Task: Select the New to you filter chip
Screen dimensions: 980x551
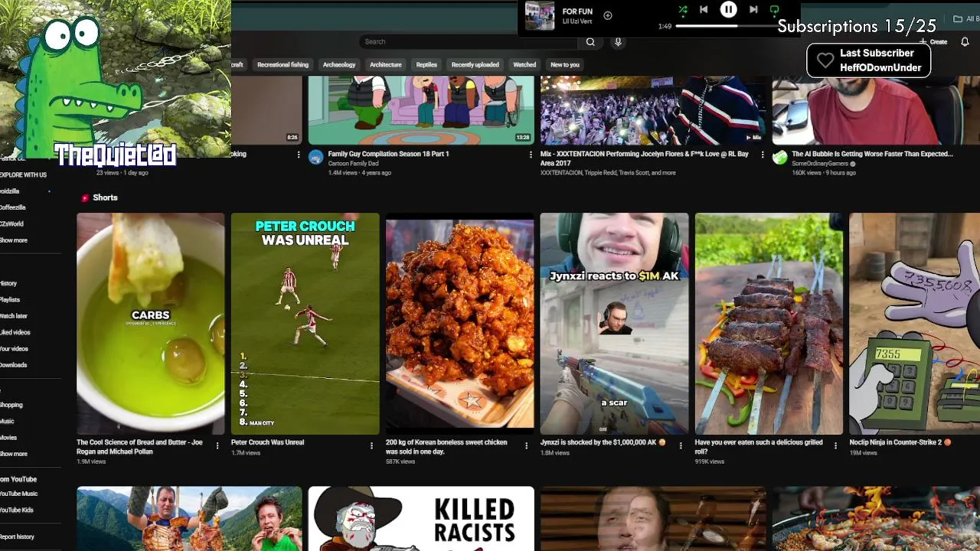Action: tap(565, 64)
